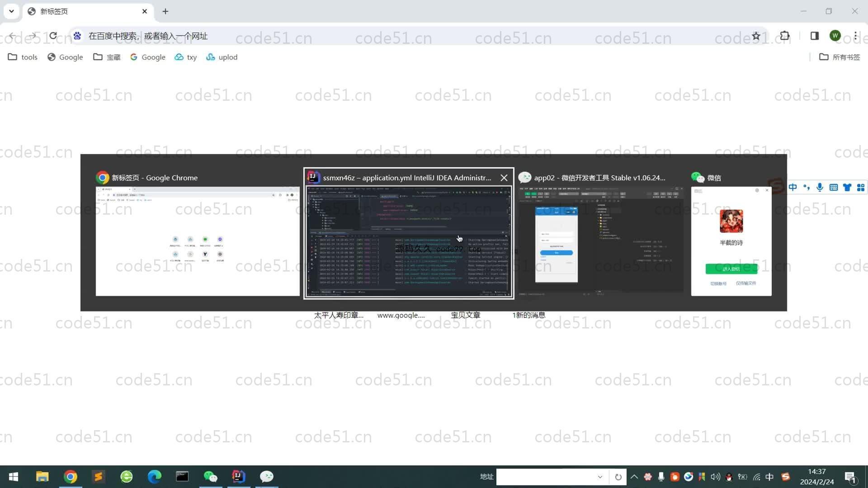This screenshot has height=488, width=868.
Task: Open the battery status tray icon
Action: pyautogui.click(x=743, y=477)
